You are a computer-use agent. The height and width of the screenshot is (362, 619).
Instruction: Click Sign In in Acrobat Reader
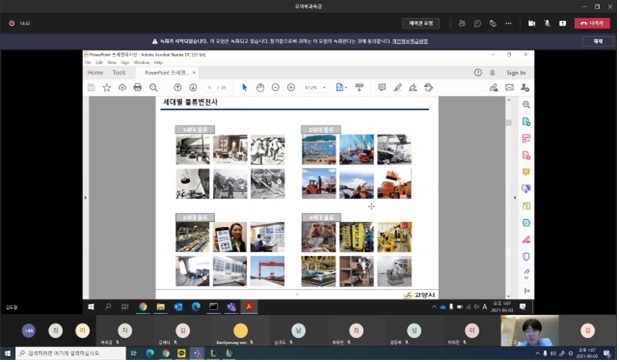pyautogui.click(x=516, y=73)
